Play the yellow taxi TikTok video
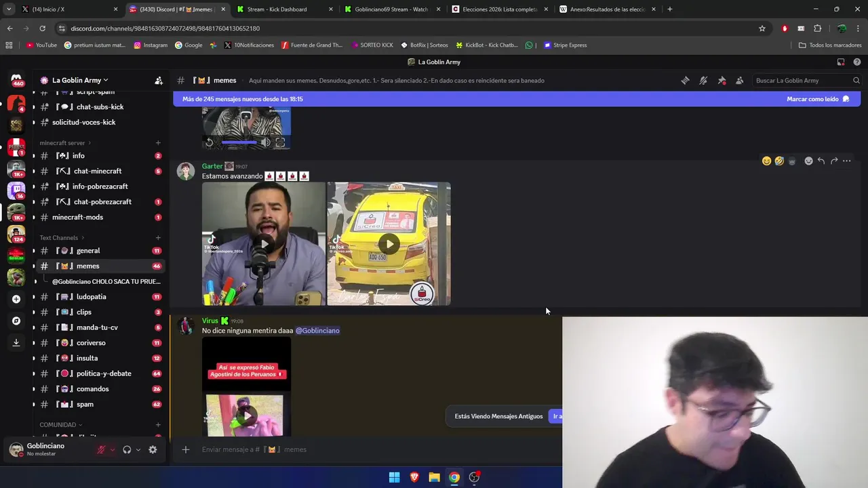Viewport: 868px width, 488px height. 389,244
